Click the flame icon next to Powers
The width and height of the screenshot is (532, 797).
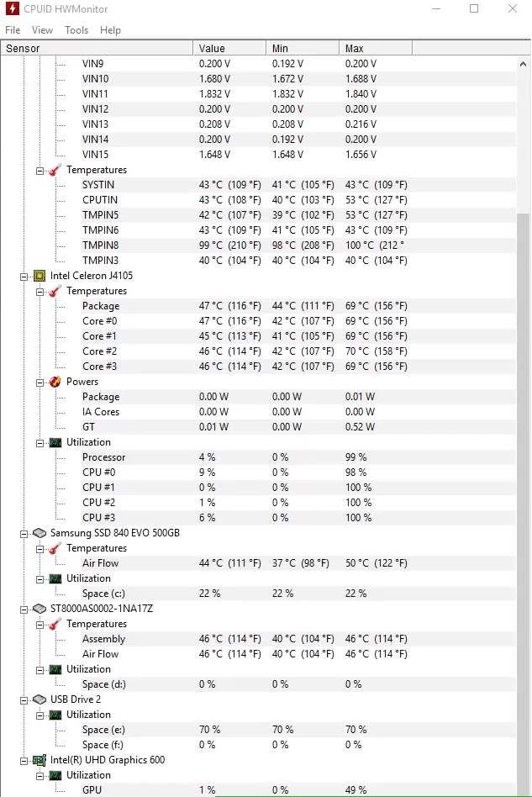[x=55, y=382]
